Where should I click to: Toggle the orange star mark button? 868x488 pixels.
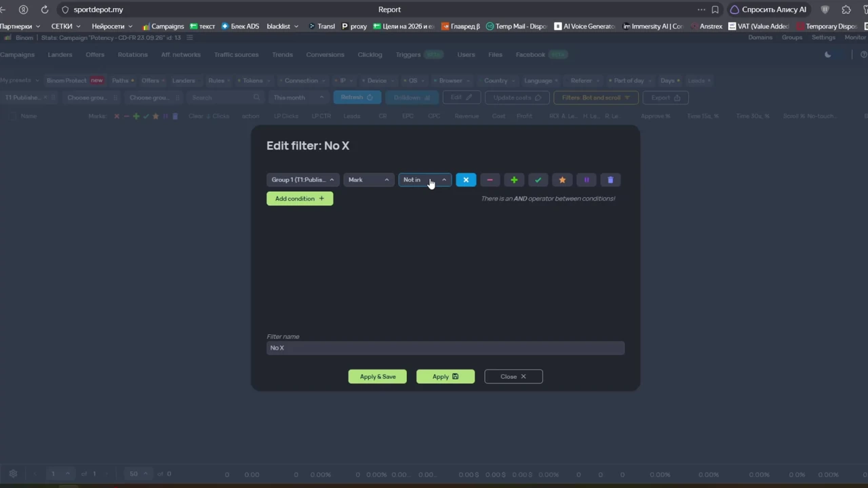(562, 180)
